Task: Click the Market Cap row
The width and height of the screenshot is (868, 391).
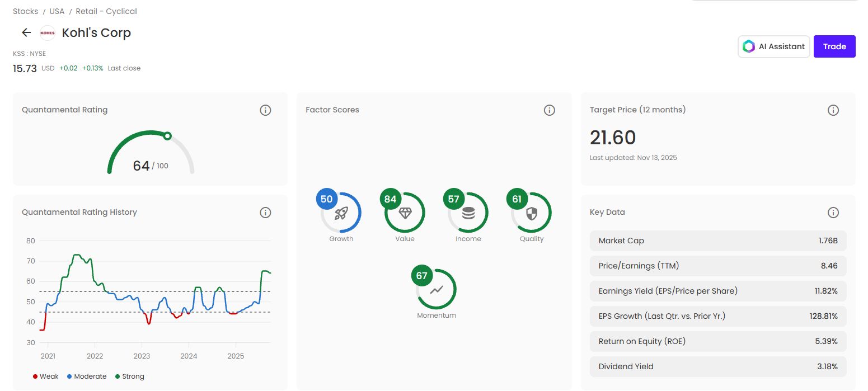Action: point(718,241)
